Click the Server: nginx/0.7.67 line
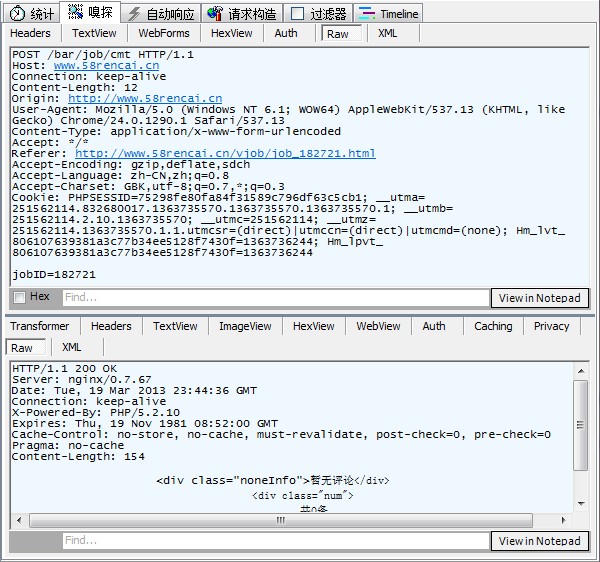The image size is (600, 562). 82,380
